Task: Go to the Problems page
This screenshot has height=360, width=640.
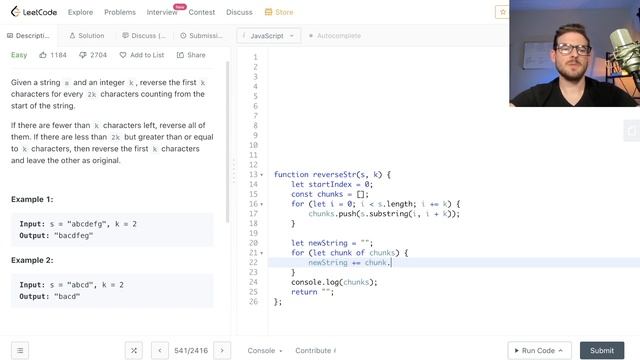Action: (120, 12)
